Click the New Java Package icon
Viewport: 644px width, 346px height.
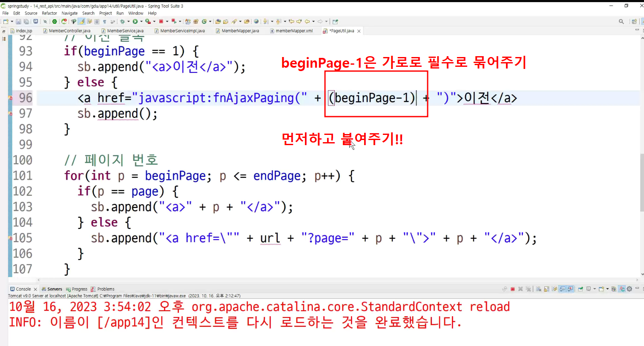196,21
